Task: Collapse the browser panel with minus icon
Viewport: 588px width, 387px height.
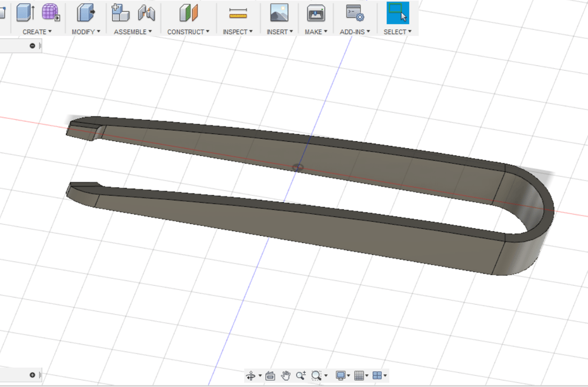Action: click(x=32, y=46)
